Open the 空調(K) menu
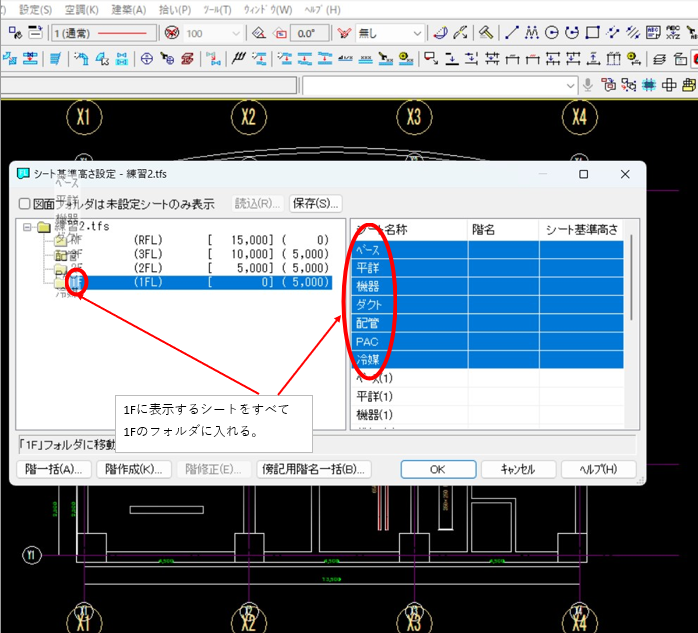Screen dimensions: 698x633 click(x=81, y=10)
